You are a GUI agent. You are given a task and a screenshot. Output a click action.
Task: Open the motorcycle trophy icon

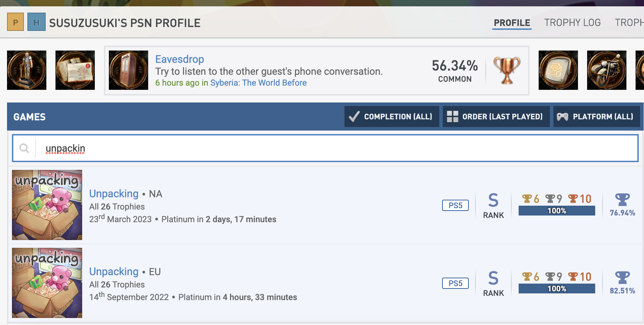(606, 70)
